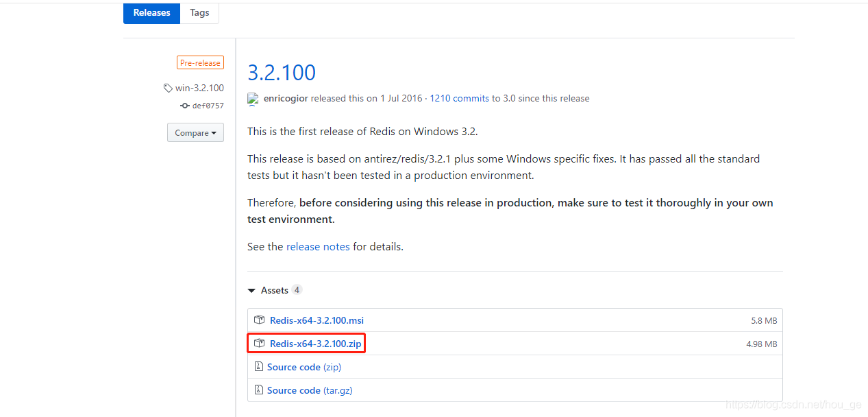The height and width of the screenshot is (417, 868).
Task: Open the Compare dropdown
Action: point(195,133)
